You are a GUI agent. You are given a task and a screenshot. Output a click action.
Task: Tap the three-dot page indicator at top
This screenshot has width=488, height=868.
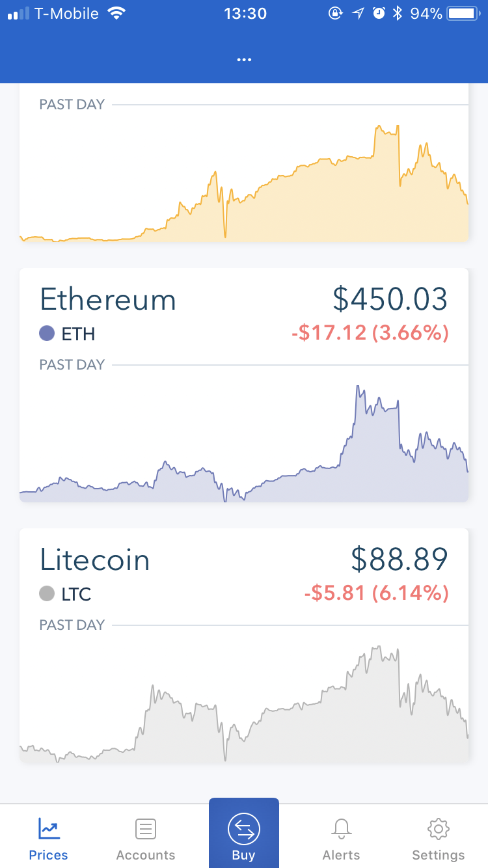coord(244,60)
